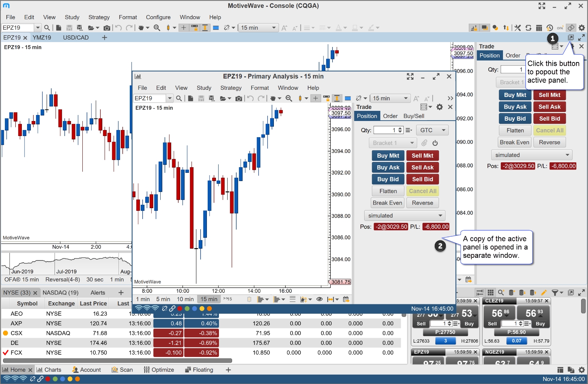Expand the Primary Analysis toolbar overflow chevrons
Viewport: 588px width, 384px height.
pyautogui.click(x=450, y=98)
